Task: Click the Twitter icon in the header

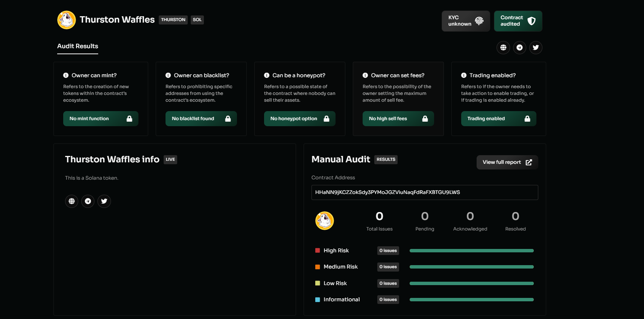Action: pyautogui.click(x=536, y=47)
